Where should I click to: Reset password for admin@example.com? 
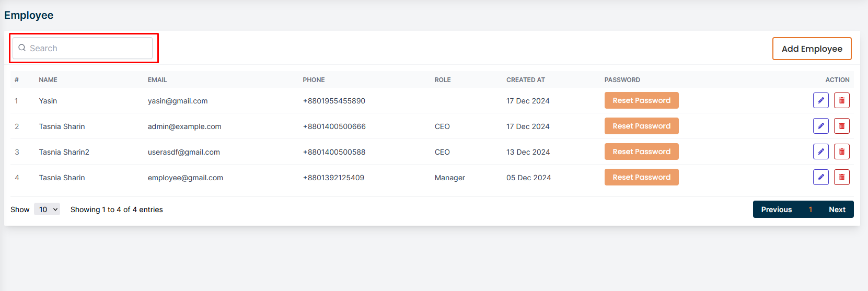point(641,126)
